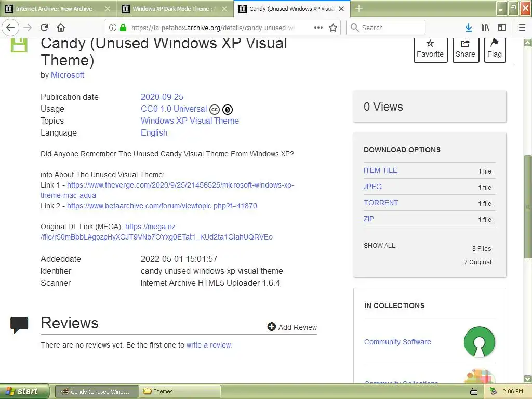Open the 2020-09-25 publication date link
The width and height of the screenshot is (532, 399).
click(162, 97)
